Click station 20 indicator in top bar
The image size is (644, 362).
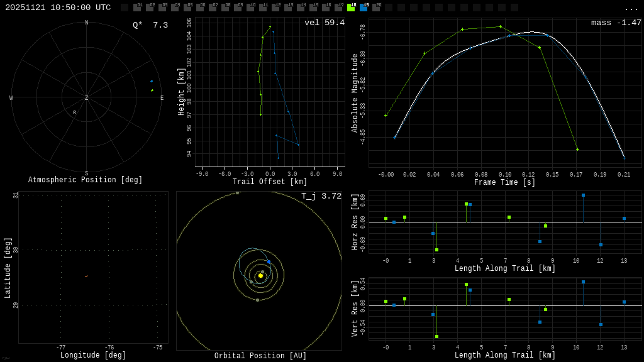pyautogui.click(x=376, y=8)
